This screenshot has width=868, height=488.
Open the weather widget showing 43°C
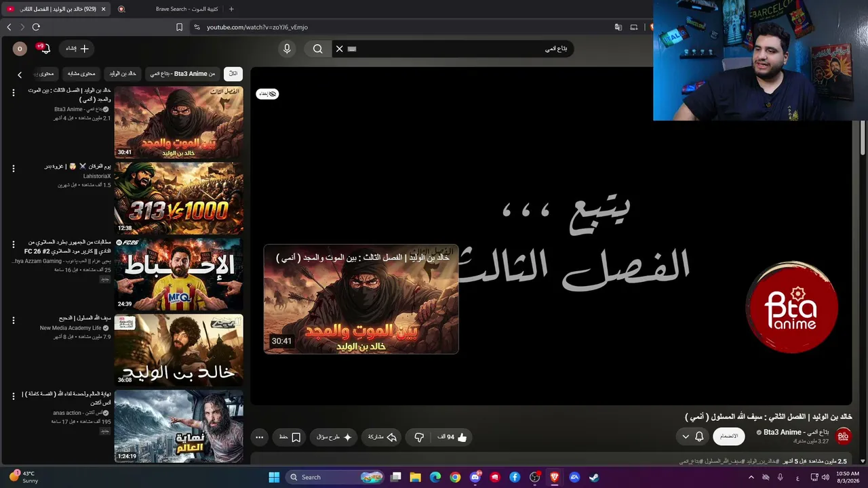click(x=23, y=477)
